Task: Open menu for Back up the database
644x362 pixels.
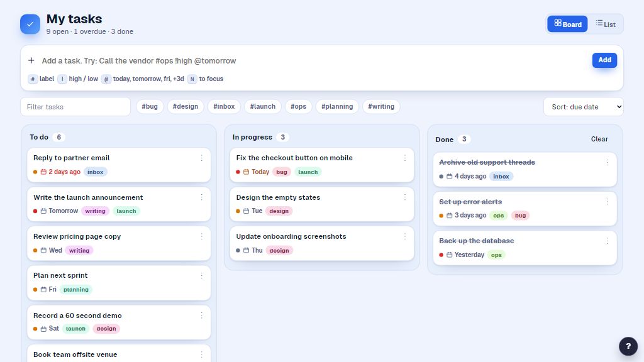Action: (x=608, y=241)
